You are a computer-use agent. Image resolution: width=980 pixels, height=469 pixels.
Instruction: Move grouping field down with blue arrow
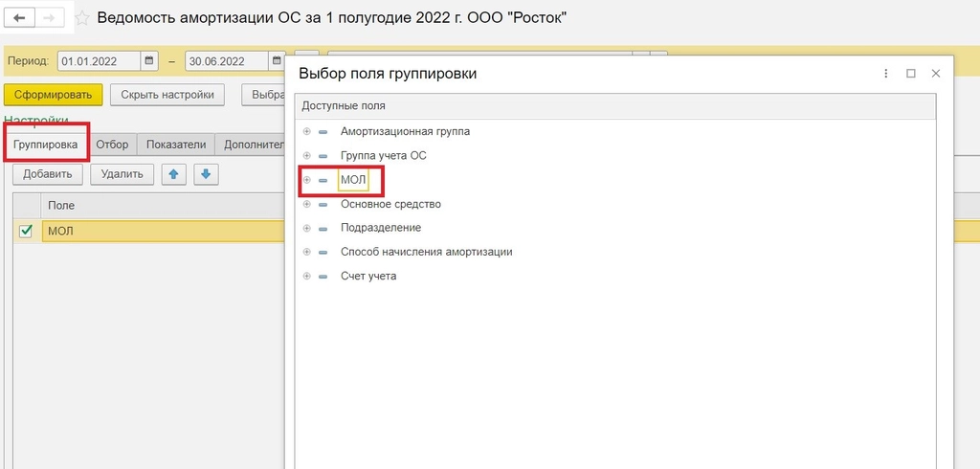[206, 175]
